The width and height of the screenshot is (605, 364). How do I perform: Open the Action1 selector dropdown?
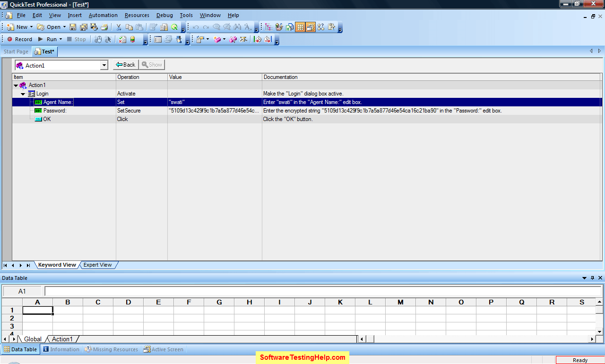pyautogui.click(x=105, y=65)
